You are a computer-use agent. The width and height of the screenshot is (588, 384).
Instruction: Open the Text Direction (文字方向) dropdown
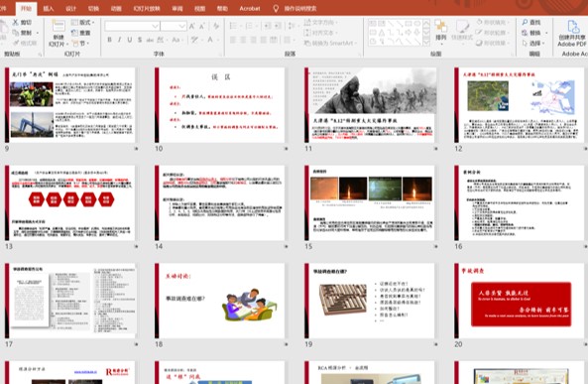pos(321,23)
